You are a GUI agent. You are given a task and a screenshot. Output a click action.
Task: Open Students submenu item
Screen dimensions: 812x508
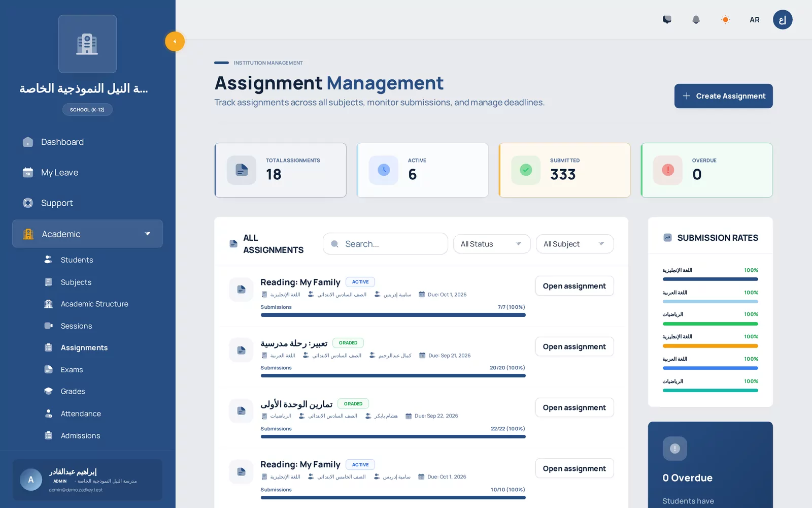[x=77, y=260]
